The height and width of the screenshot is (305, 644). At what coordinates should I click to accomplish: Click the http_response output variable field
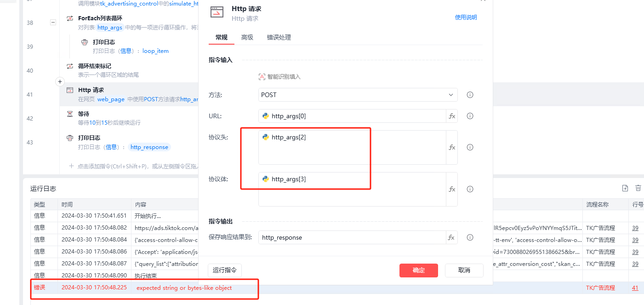tap(352, 237)
